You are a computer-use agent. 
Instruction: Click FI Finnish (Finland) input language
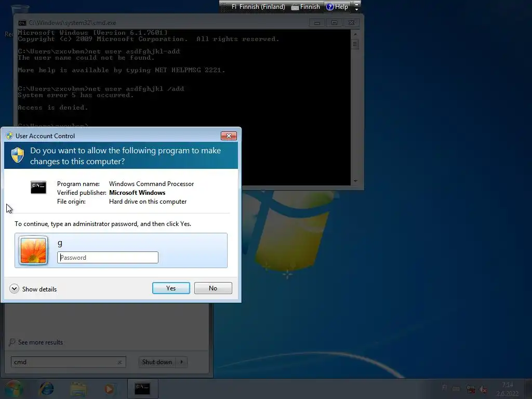[258, 7]
